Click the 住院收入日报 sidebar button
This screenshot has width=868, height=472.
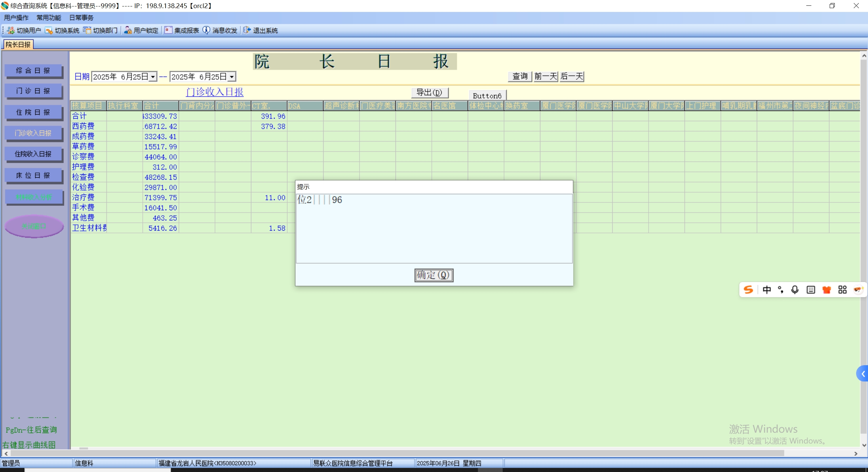(33, 154)
